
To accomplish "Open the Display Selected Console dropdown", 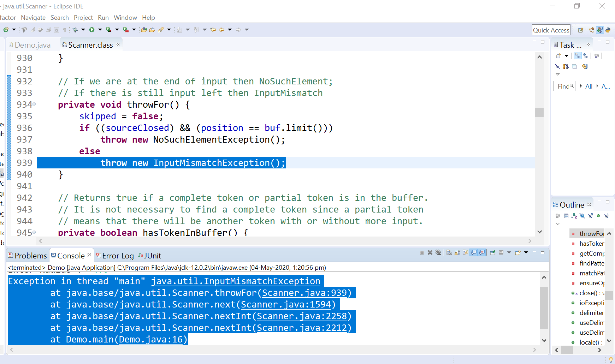I will pos(509,252).
